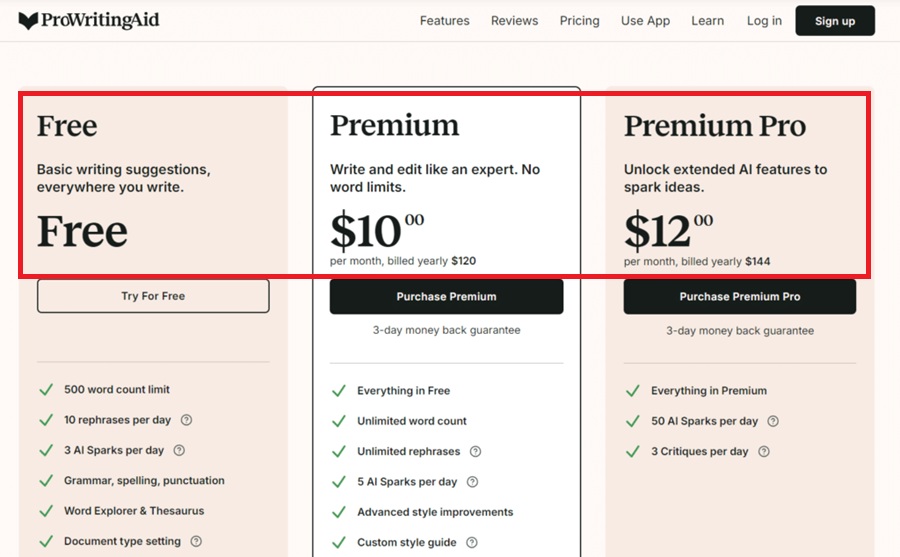The height and width of the screenshot is (557, 900).
Task: Open help icon beside 10 rephrases per day
Action: pos(186,420)
